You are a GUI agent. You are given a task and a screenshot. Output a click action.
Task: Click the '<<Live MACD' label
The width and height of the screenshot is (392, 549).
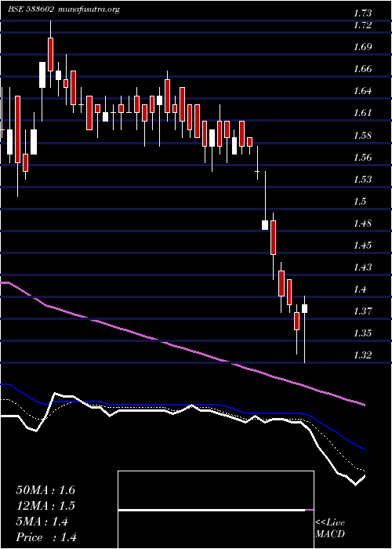tap(330, 529)
